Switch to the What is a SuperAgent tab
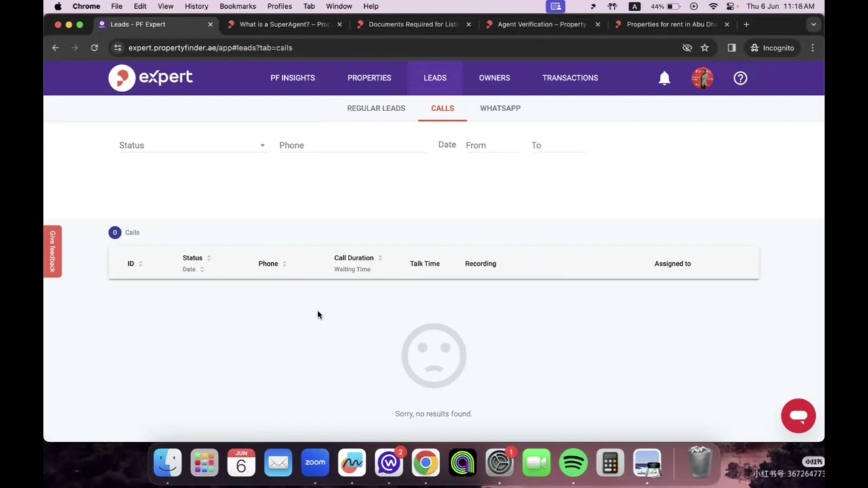868x488 pixels. pos(285,24)
